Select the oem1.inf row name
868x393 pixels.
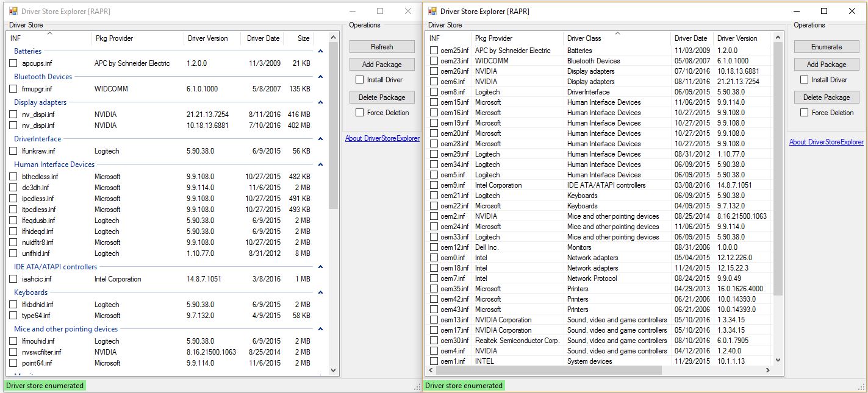point(453,361)
